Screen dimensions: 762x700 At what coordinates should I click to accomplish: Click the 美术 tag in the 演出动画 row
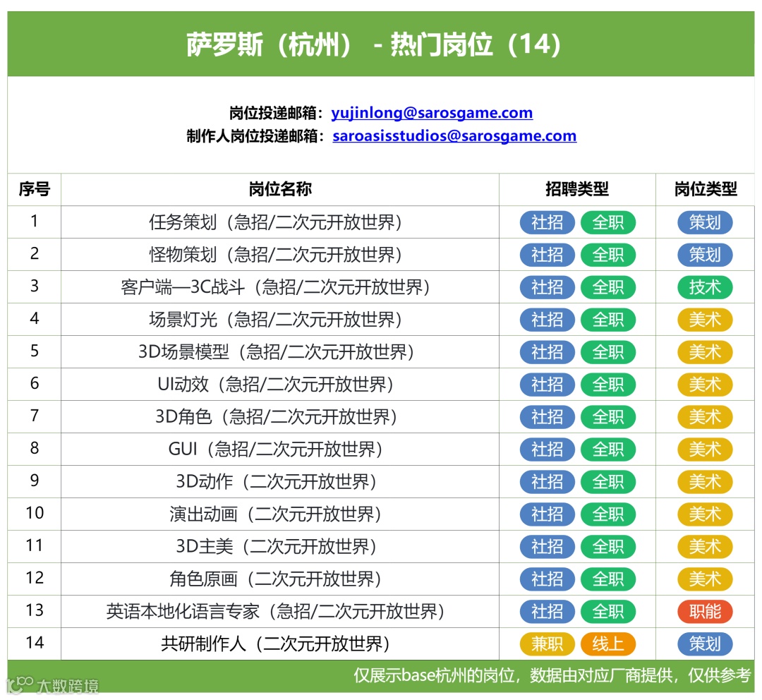[705, 514]
